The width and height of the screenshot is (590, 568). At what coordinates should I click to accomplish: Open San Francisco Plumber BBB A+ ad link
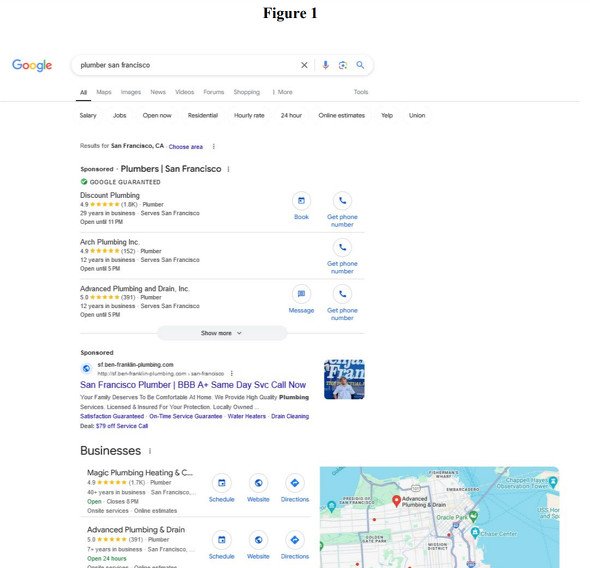(193, 385)
